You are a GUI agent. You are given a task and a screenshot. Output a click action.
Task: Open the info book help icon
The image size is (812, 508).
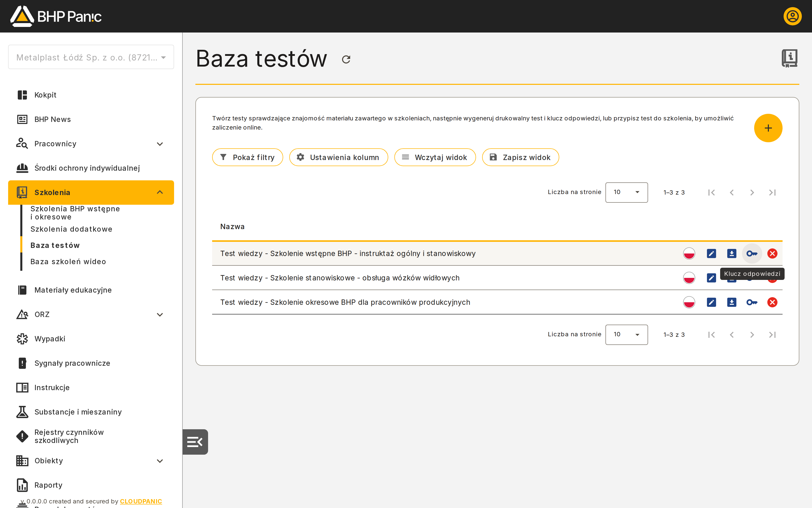[x=789, y=58]
